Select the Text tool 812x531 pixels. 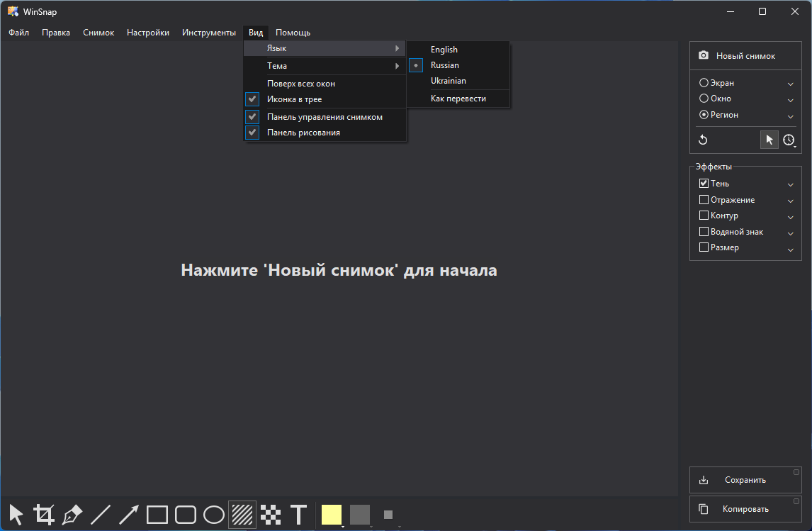click(299, 515)
